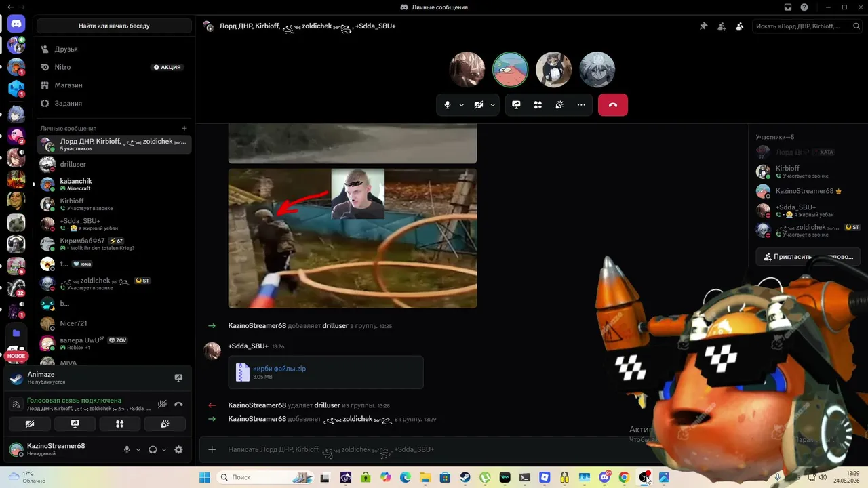Mute microphone in call controls
868x488 pixels.
point(448,105)
